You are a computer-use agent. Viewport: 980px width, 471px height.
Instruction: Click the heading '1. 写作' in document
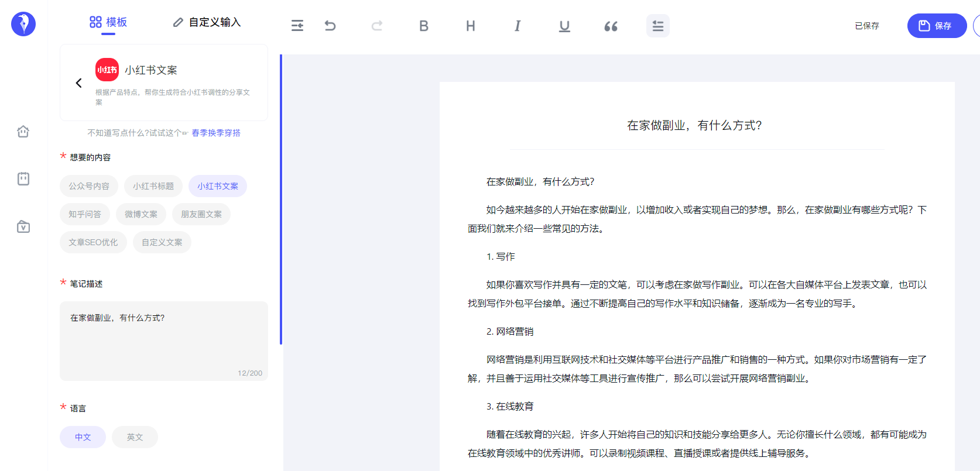(501, 256)
